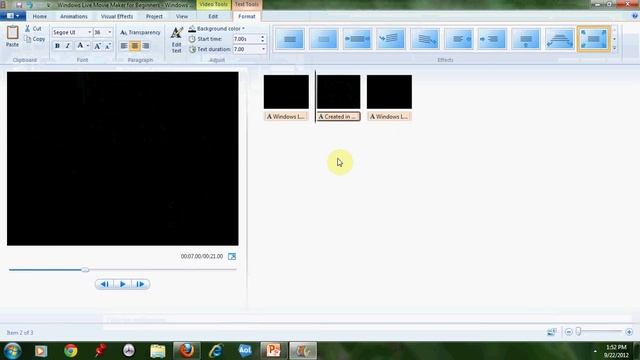Switch to the Visual Effects tab
Screen dimensions: 640x360
pos(117,16)
